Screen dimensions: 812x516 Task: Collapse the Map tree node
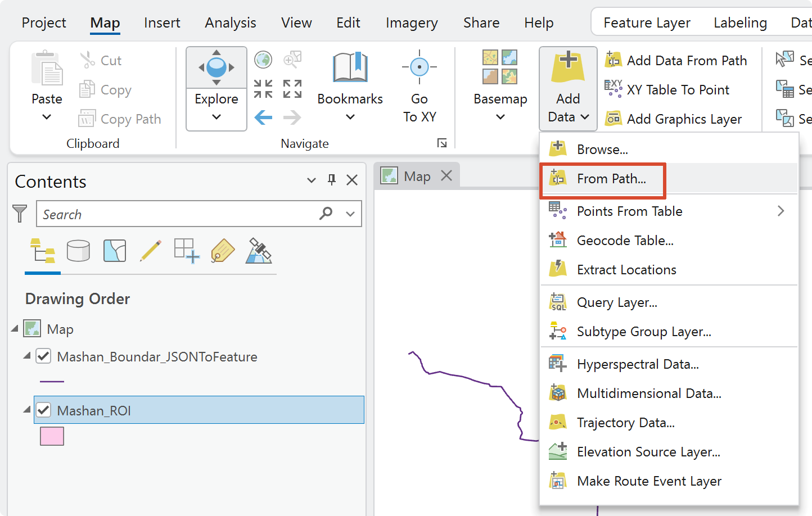pos(15,329)
